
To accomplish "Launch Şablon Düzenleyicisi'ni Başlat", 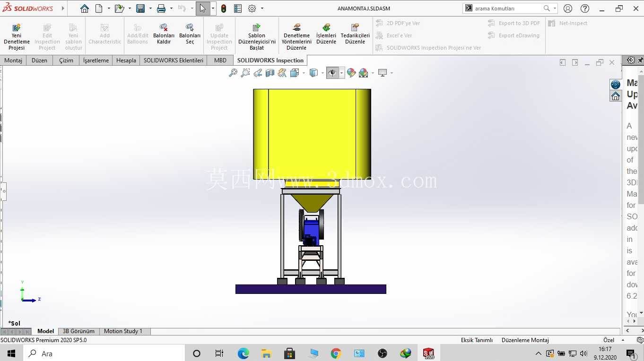I will [x=257, y=37].
